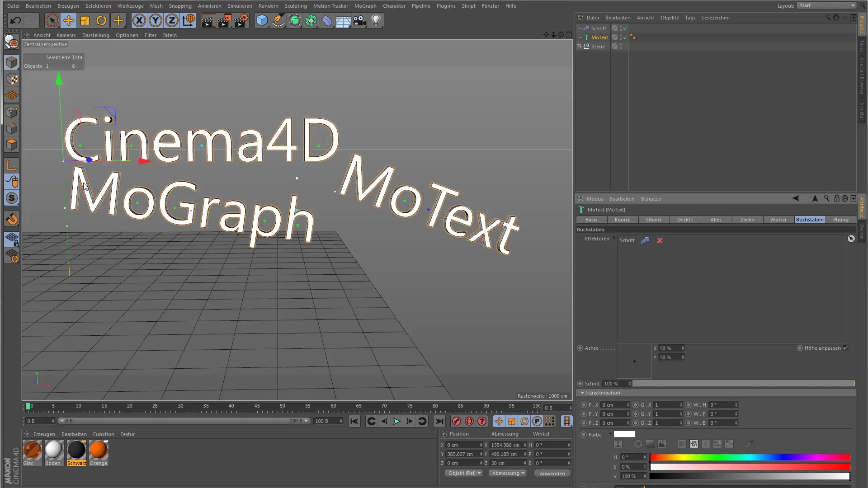Toggle Schritt effector enabled checkmark
Image resolution: width=868 pixels, height=488 pixels.
click(x=625, y=28)
